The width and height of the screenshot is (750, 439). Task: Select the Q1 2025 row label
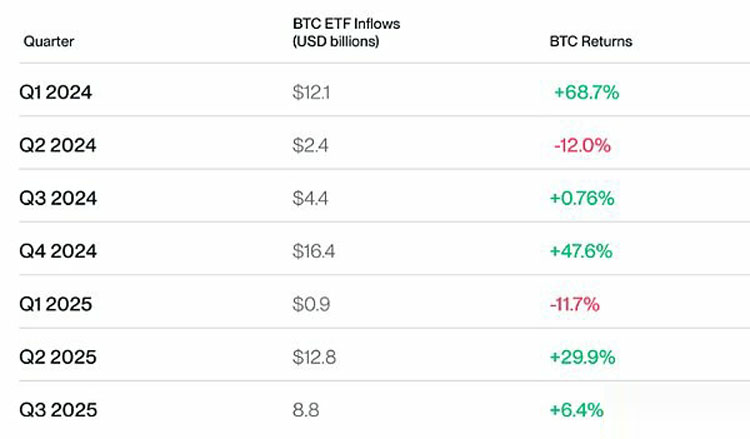(x=56, y=304)
